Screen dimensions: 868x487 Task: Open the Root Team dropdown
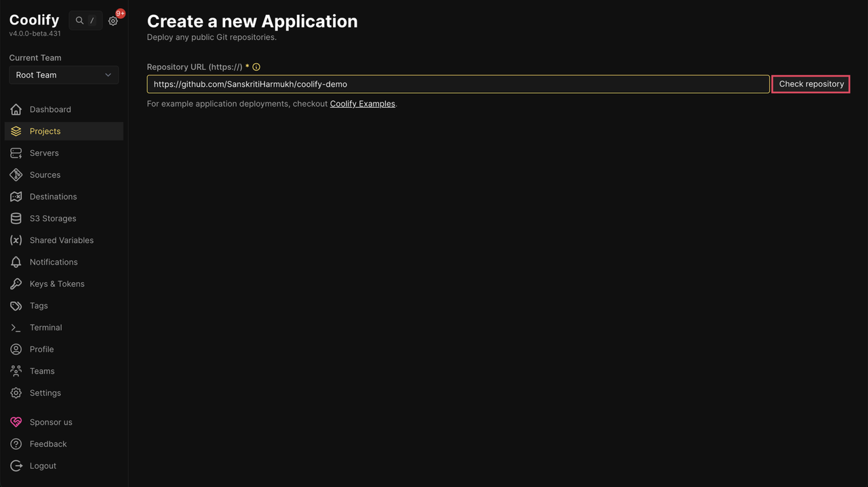pos(64,75)
